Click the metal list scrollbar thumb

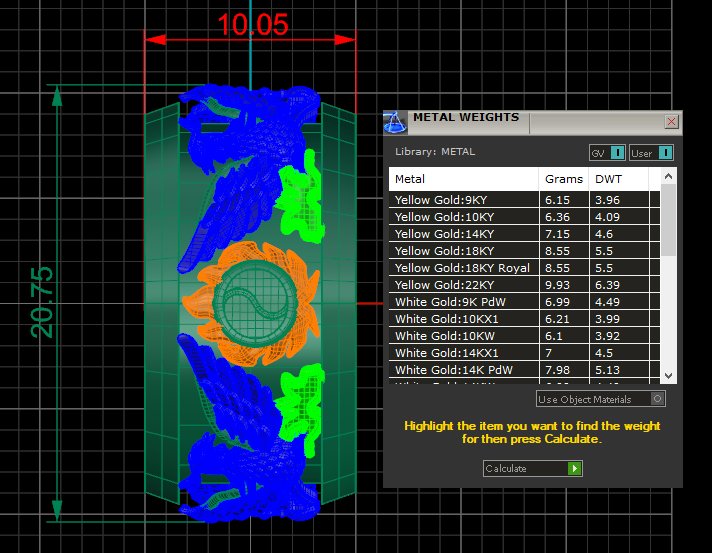point(668,220)
